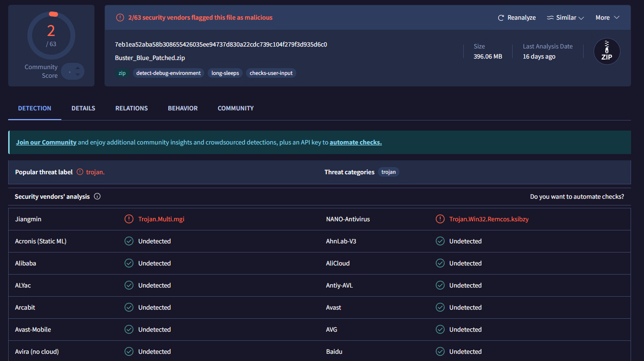Click the Similar approx-equals icon
Viewport: 644px width, 361px height.
click(550, 18)
